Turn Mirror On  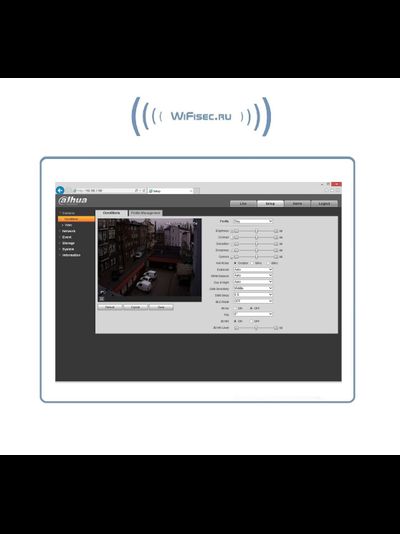click(235, 308)
